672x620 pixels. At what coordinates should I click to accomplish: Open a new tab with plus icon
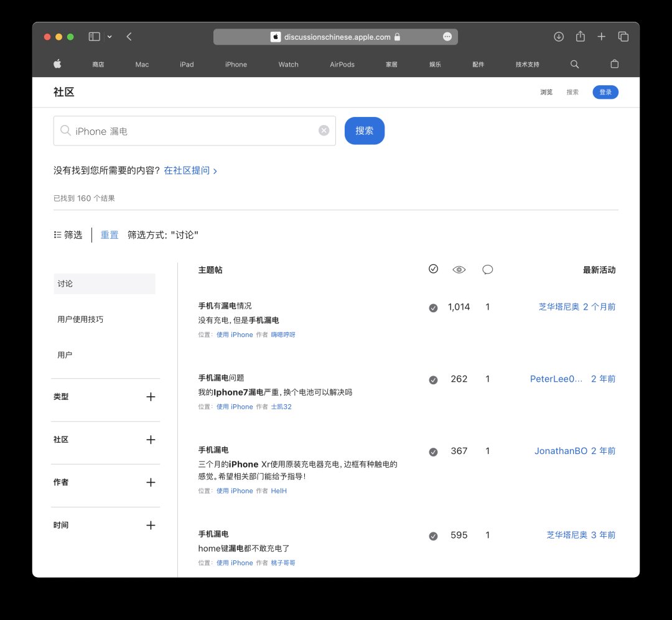(601, 37)
